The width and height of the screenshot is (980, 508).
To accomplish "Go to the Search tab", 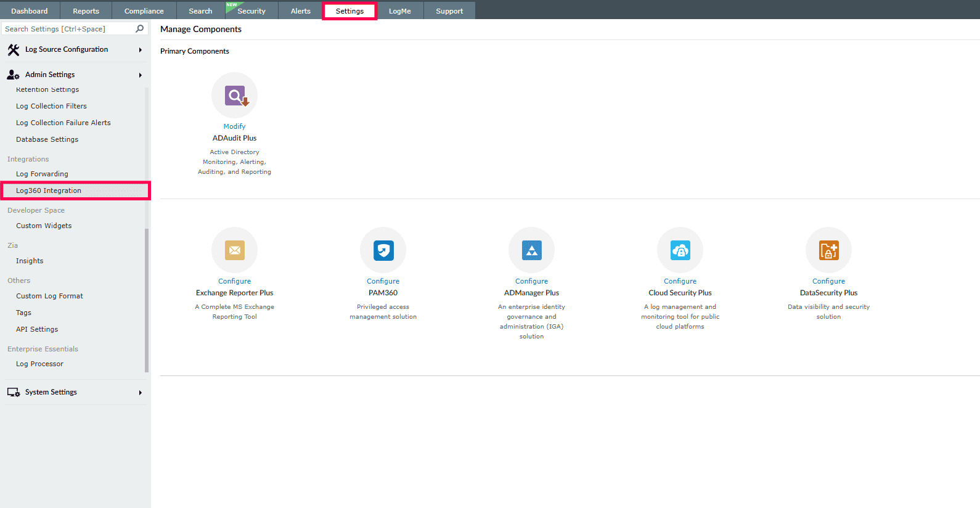I will [200, 10].
